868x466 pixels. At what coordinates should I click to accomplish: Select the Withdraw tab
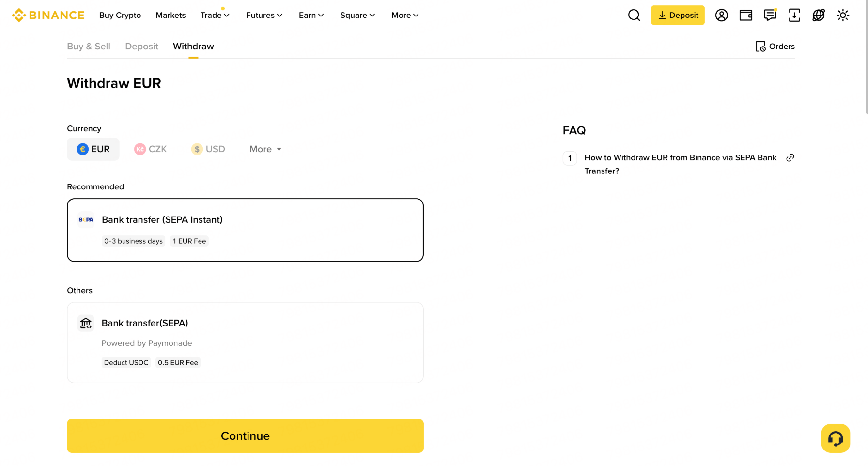point(193,47)
